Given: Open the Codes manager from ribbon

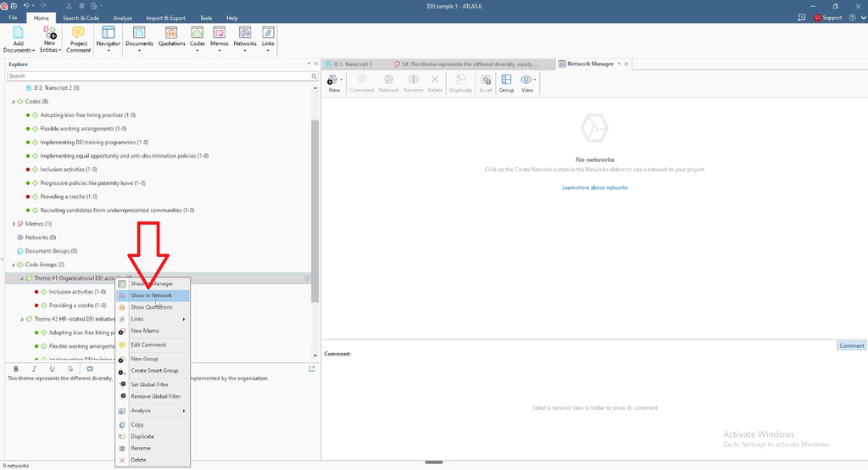Looking at the screenshot, I should coord(197,39).
